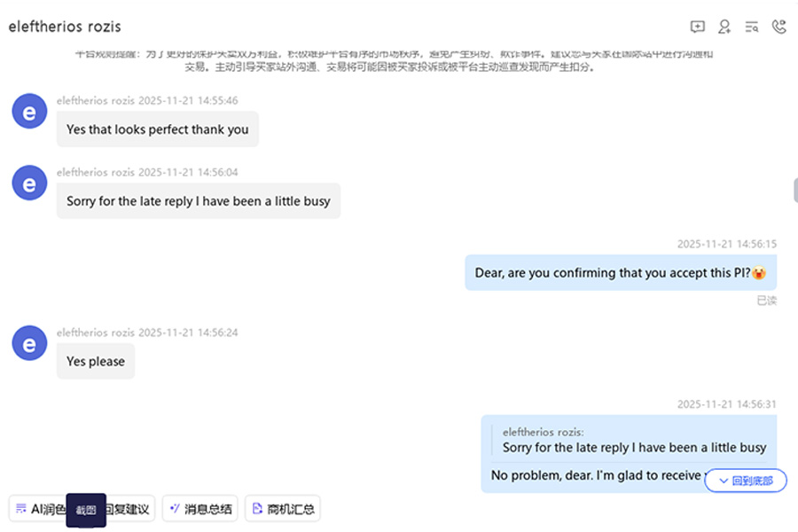Open the add chat annotation icon

pos(697,27)
